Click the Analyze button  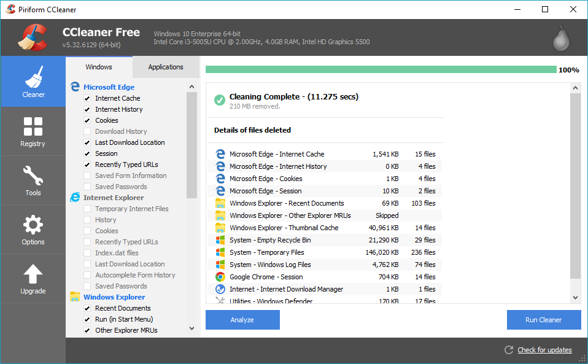pos(242,320)
